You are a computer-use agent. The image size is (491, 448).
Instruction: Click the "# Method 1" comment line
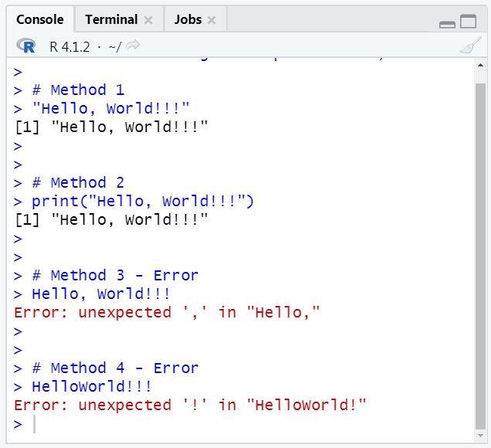(x=78, y=90)
